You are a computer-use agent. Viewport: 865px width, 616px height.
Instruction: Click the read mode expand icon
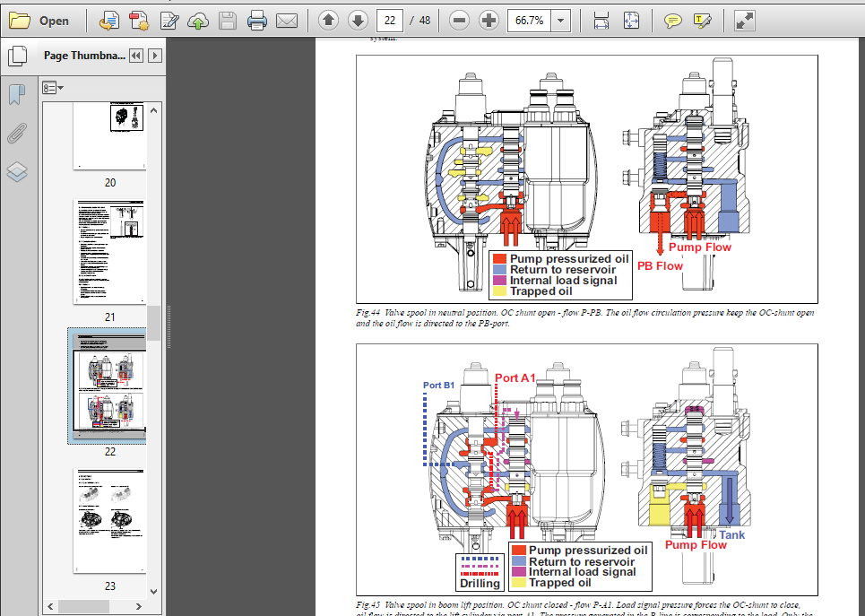(x=745, y=21)
